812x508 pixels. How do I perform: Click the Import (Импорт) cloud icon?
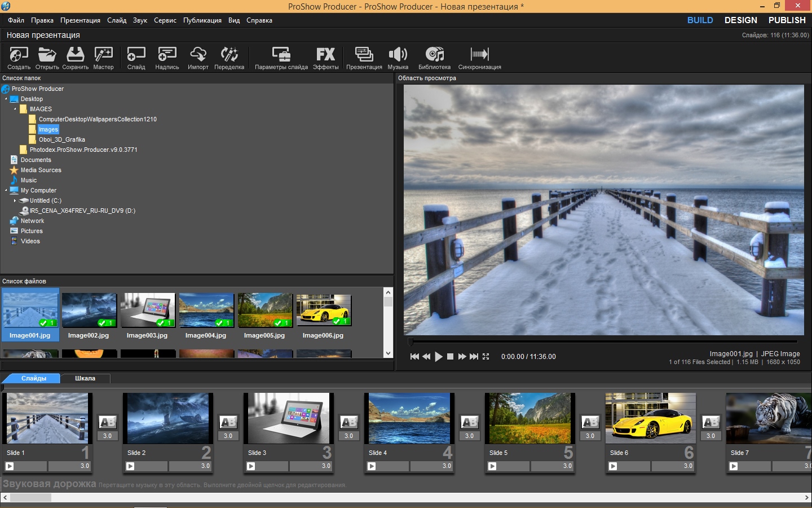198,55
